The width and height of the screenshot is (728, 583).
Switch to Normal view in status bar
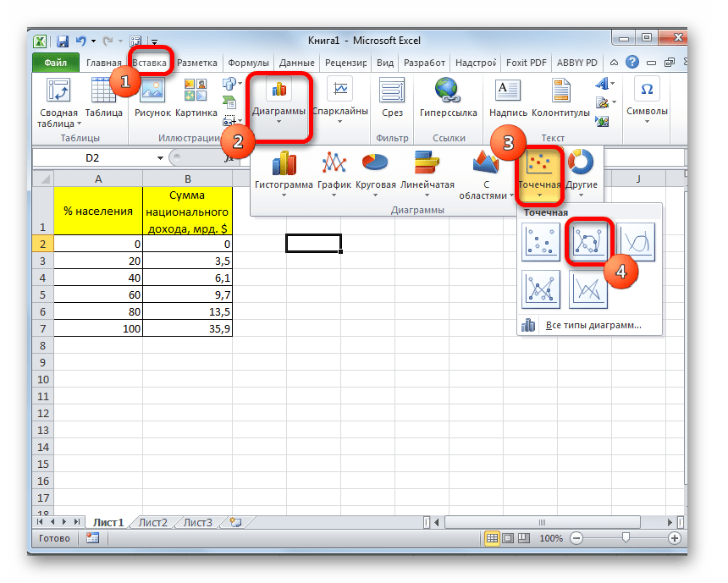click(492, 538)
